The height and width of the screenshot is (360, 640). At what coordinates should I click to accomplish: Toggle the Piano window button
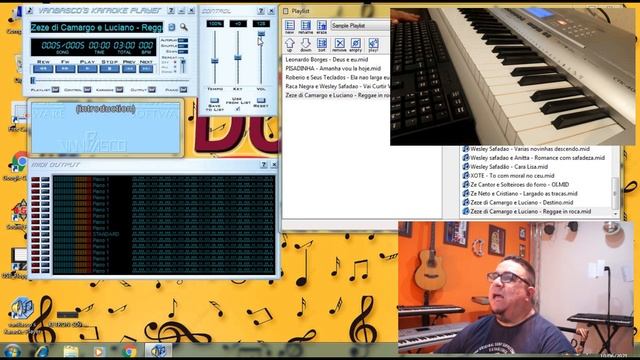coord(183,89)
